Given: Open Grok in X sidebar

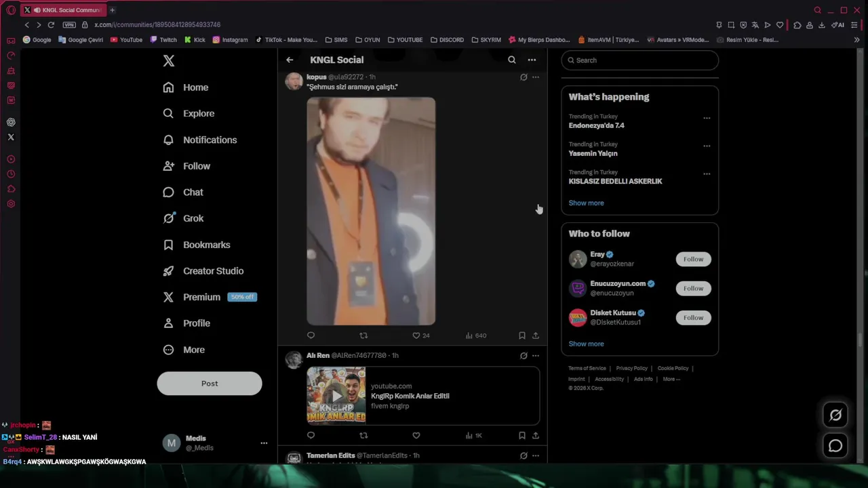Looking at the screenshot, I should pos(183,218).
